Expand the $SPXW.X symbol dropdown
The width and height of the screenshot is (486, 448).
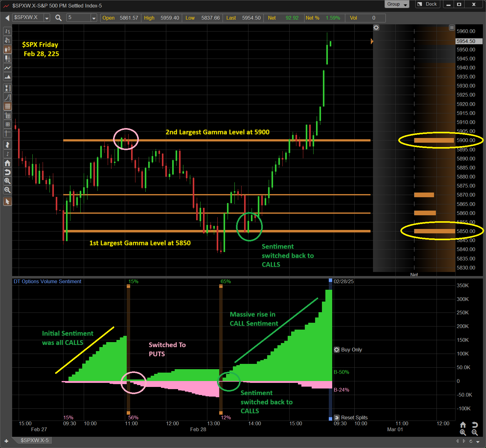pyautogui.click(x=47, y=18)
